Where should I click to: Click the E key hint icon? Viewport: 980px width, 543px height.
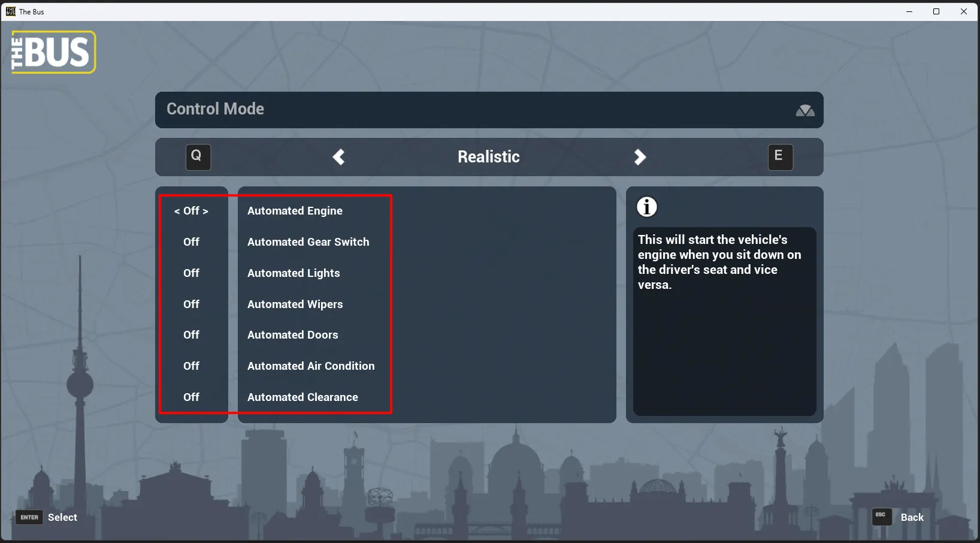click(781, 157)
